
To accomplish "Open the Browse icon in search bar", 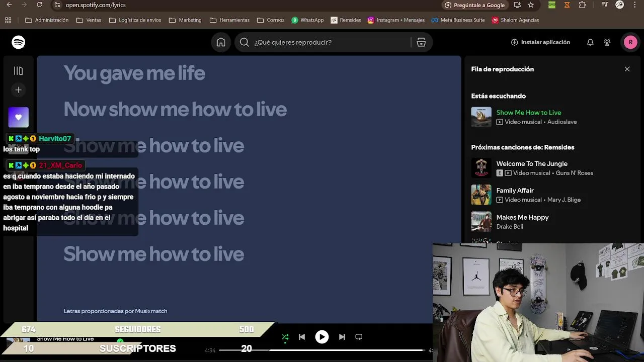I will coord(421,42).
